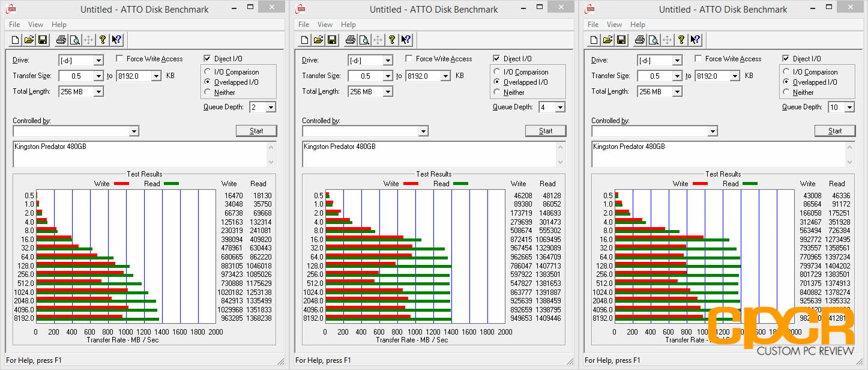Click red Write legend swatch, Queue Depth 10 window
Viewport: 868px width, 370px height.
(x=700, y=184)
